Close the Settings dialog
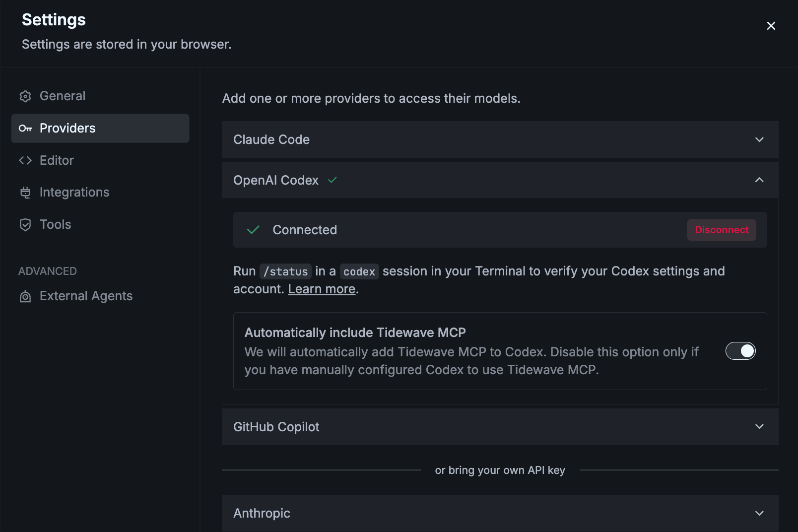This screenshot has width=798, height=532. [771, 26]
